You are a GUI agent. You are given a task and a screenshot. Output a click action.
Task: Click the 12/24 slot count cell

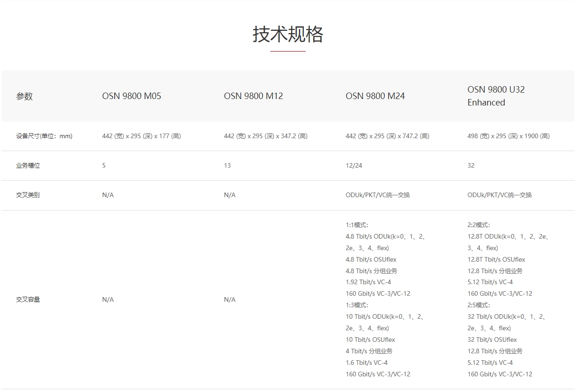tap(354, 165)
